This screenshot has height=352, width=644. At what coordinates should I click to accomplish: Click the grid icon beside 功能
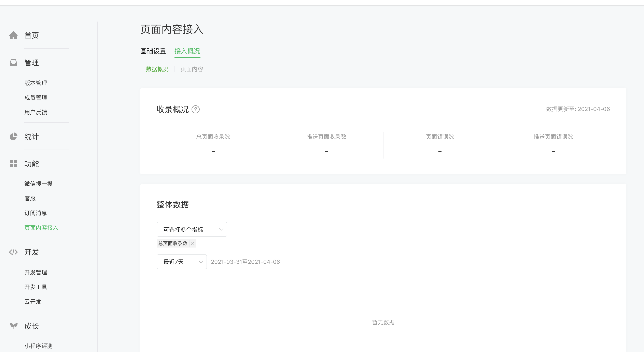tap(14, 164)
